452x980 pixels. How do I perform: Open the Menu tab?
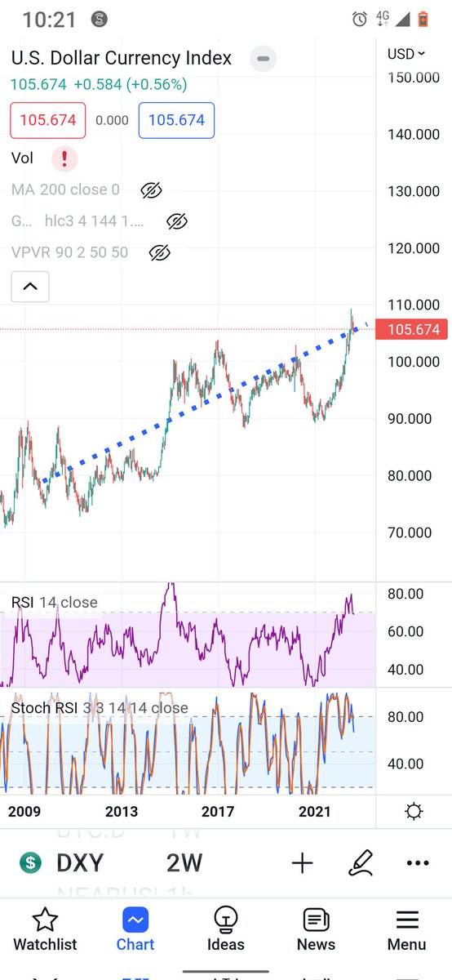(x=406, y=931)
